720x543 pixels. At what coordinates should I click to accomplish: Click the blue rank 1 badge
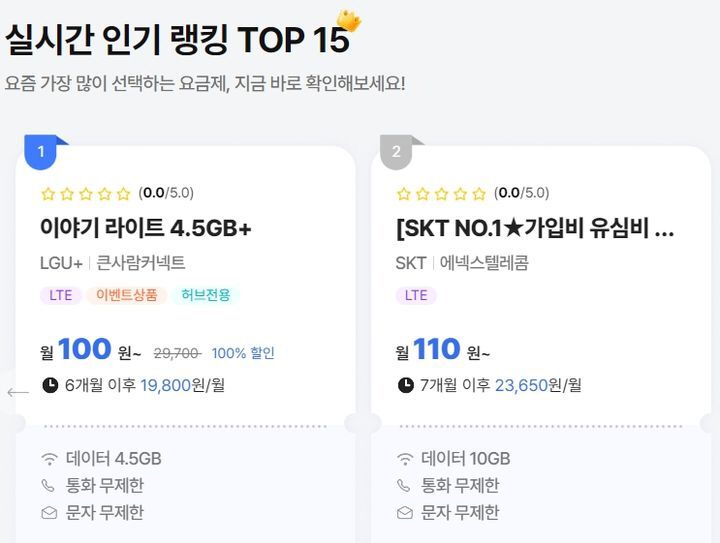point(41,152)
